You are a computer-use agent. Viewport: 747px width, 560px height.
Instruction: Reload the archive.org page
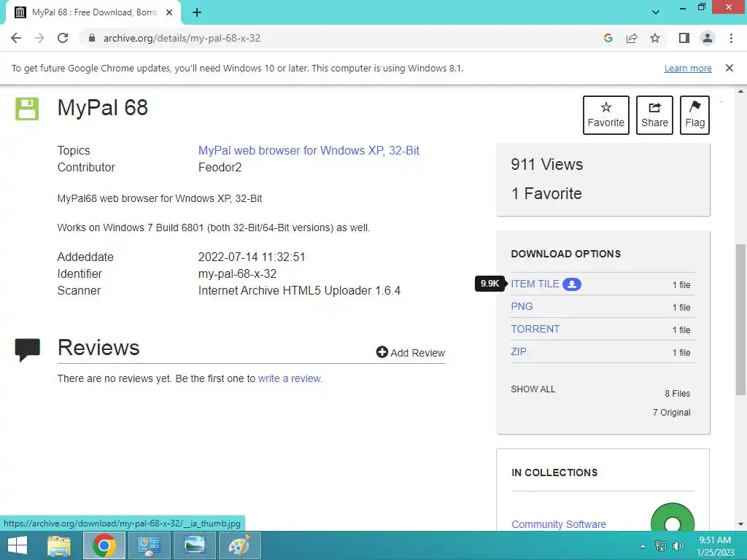point(63,38)
